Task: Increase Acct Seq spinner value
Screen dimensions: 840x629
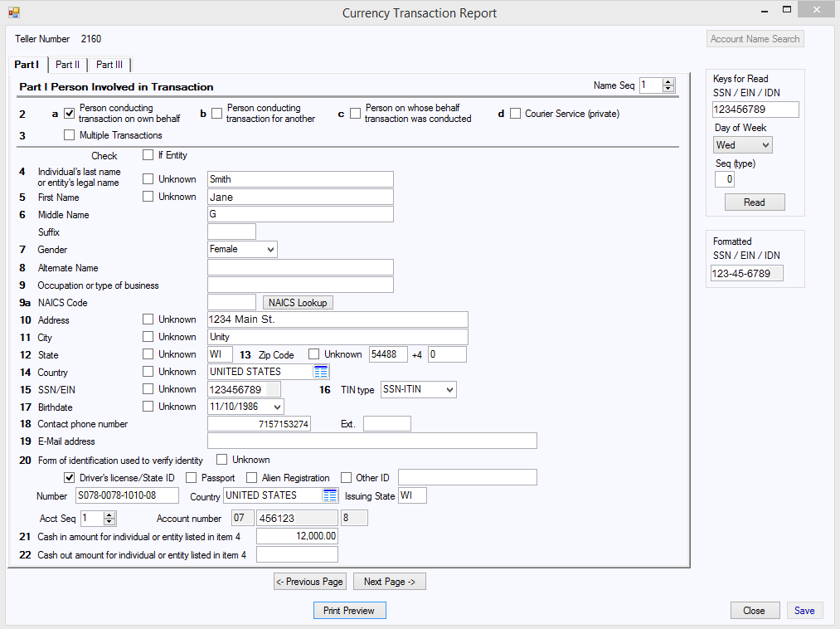Action: click(x=109, y=515)
